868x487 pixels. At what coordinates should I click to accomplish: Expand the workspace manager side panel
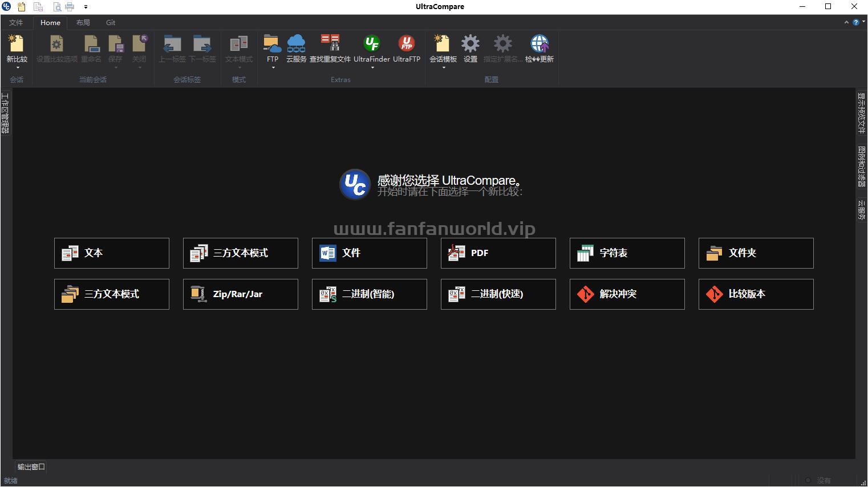[5, 113]
